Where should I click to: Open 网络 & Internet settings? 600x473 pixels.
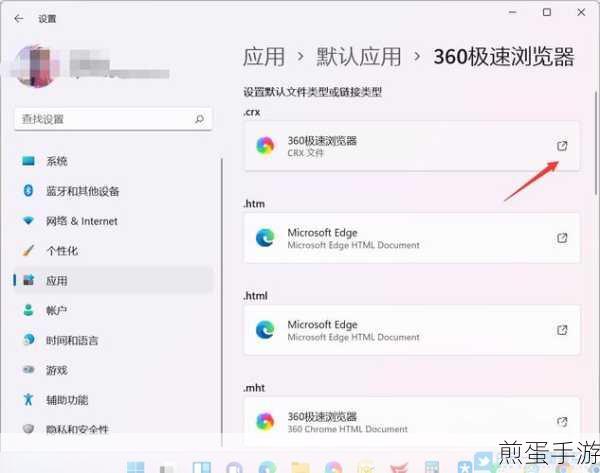(113, 221)
